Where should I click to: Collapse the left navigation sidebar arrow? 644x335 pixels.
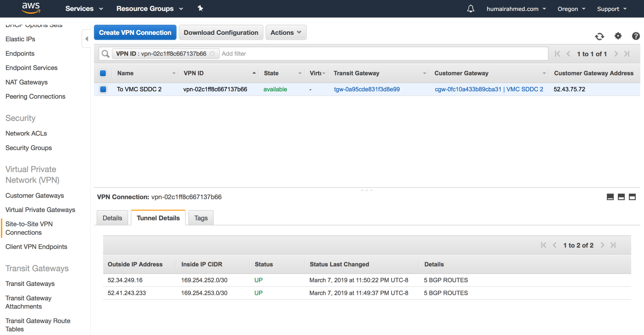click(86, 38)
